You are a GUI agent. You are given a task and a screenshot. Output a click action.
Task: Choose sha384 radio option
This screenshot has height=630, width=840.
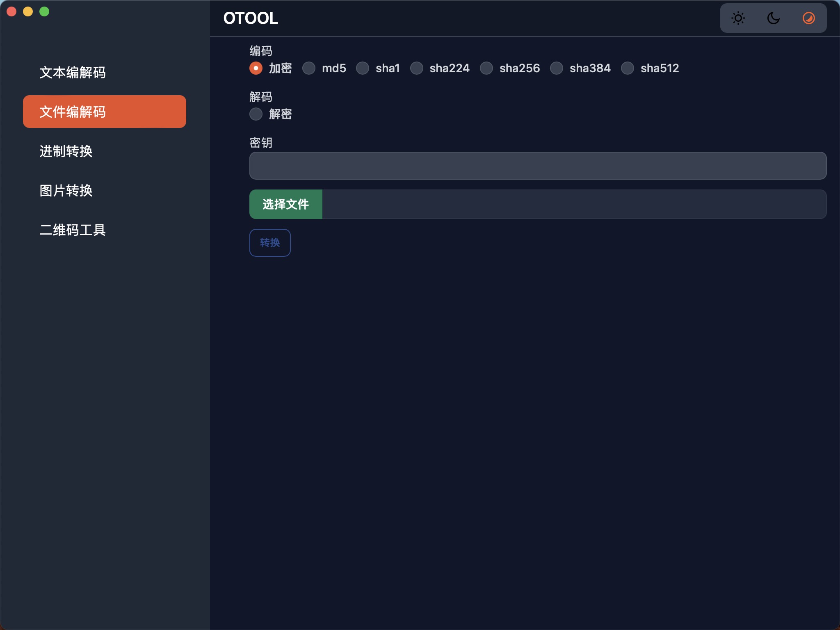(557, 68)
